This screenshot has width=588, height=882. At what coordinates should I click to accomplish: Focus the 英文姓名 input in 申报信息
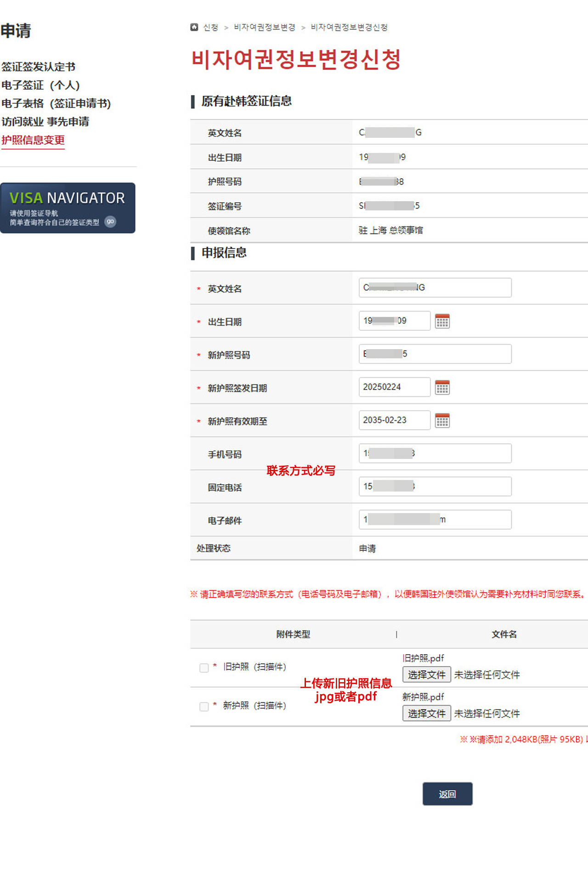435,288
